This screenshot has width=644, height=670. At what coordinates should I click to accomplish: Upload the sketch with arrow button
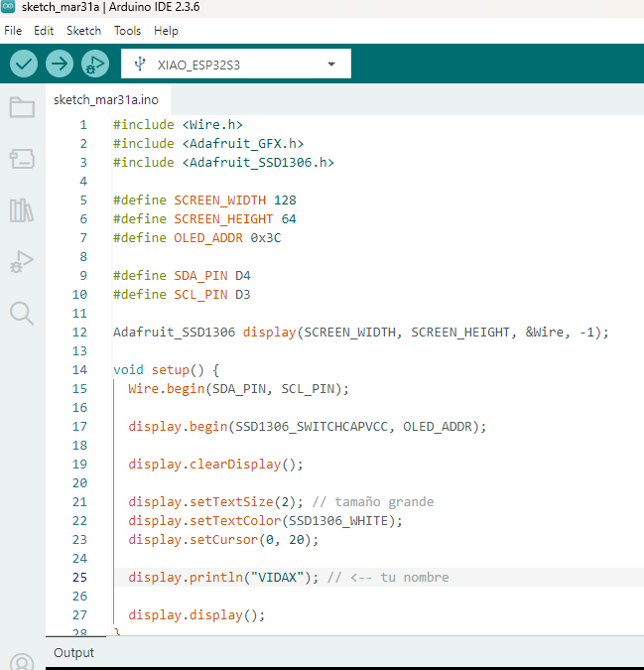(x=60, y=64)
